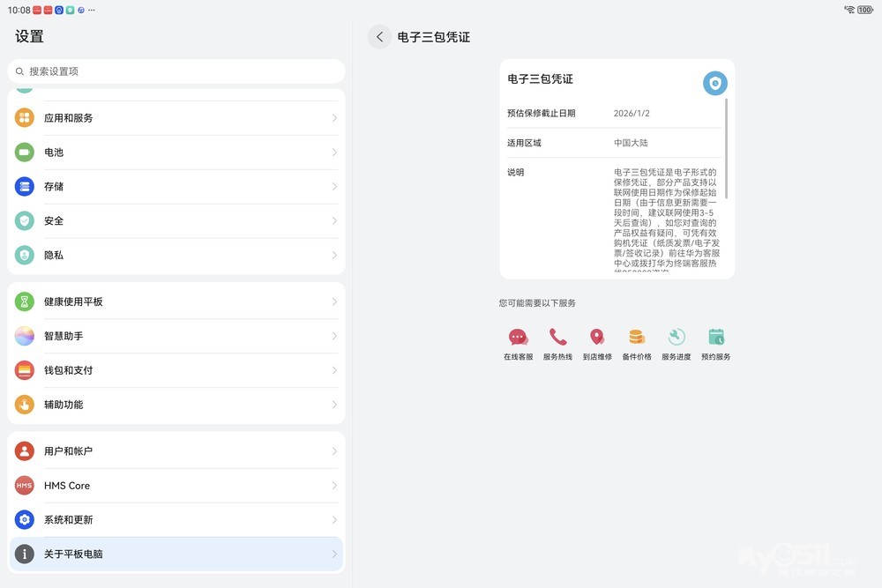This screenshot has height=588, width=882.
Task: Click the blue shield icon on warranty card
Action: tap(714, 83)
